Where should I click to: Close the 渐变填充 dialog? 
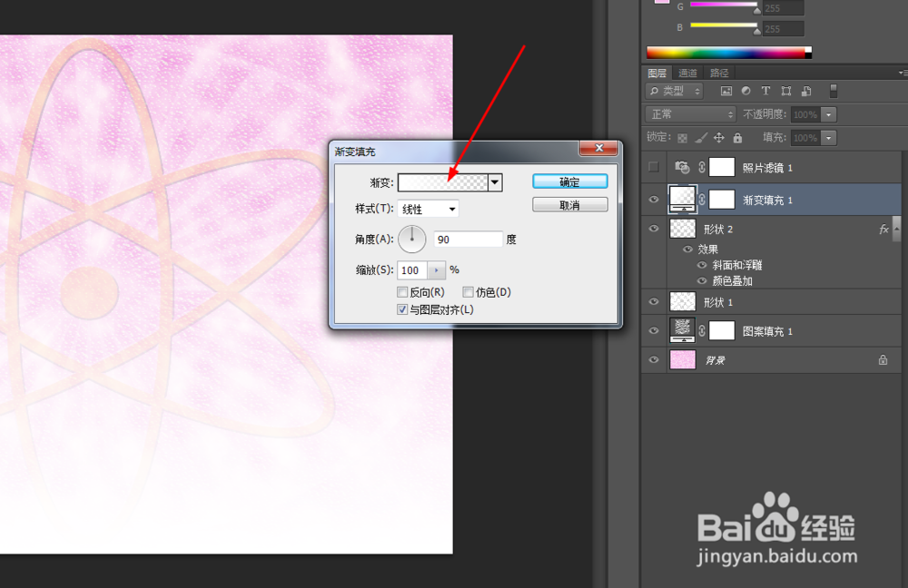click(599, 148)
